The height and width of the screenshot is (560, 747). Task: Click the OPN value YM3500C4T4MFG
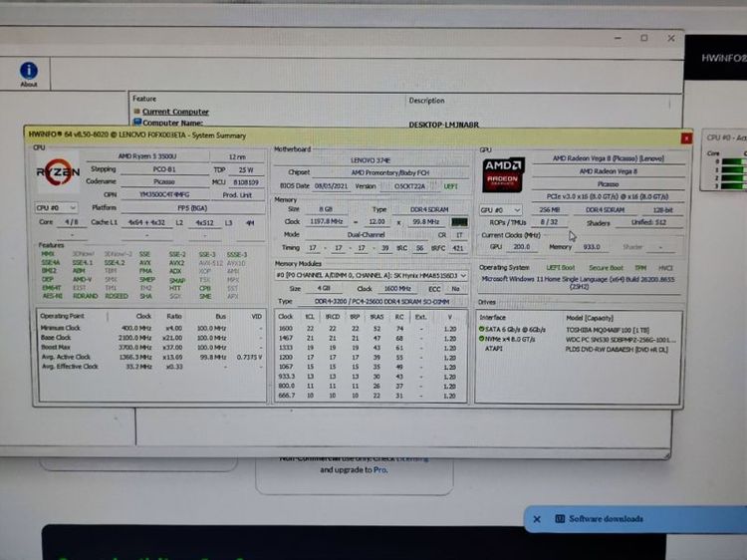[164, 195]
